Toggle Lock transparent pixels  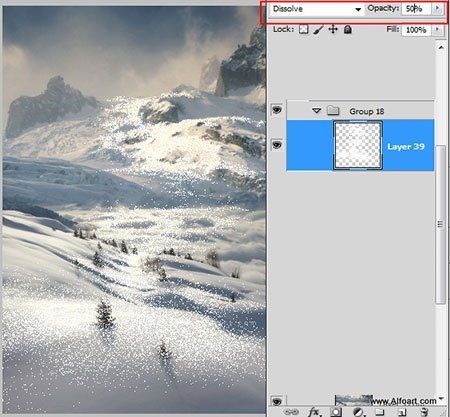click(303, 30)
